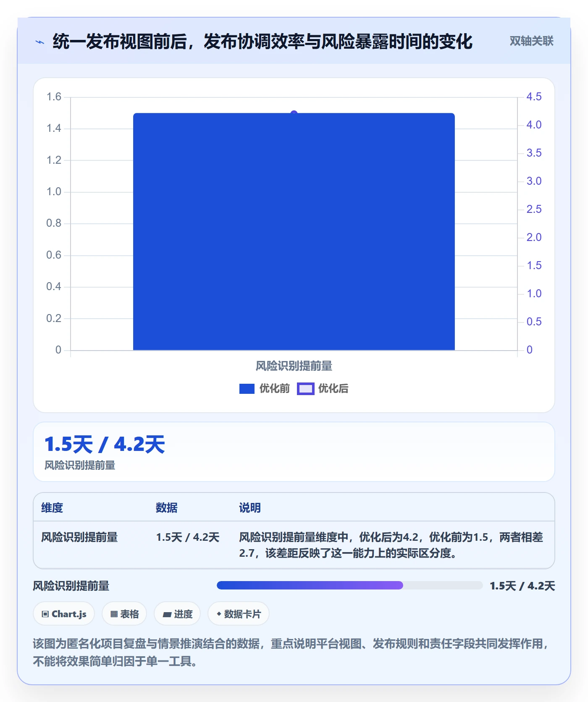The width and height of the screenshot is (588, 702).
Task: Click the lightning bolt icon in the header
Action: tap(40, 42)
